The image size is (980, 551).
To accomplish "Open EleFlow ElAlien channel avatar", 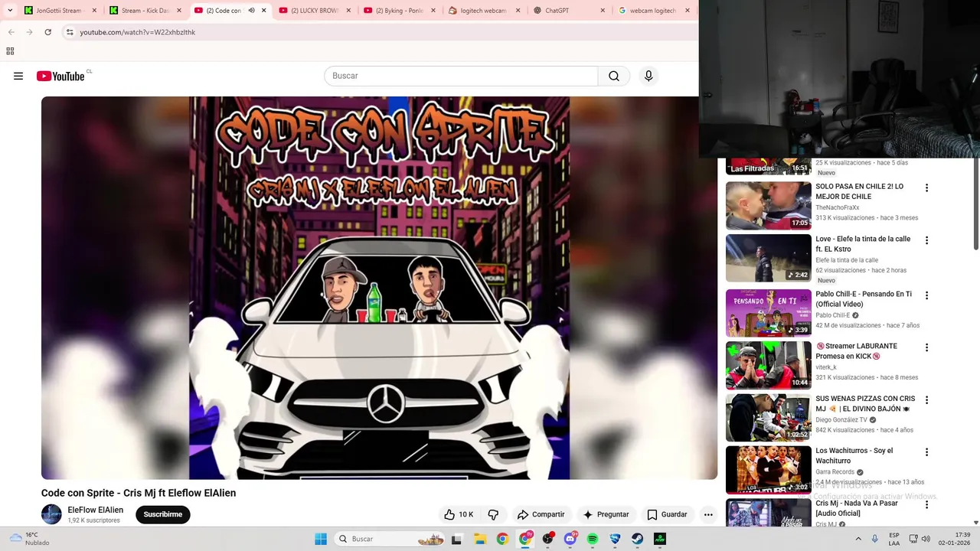I will coord(51,514).
